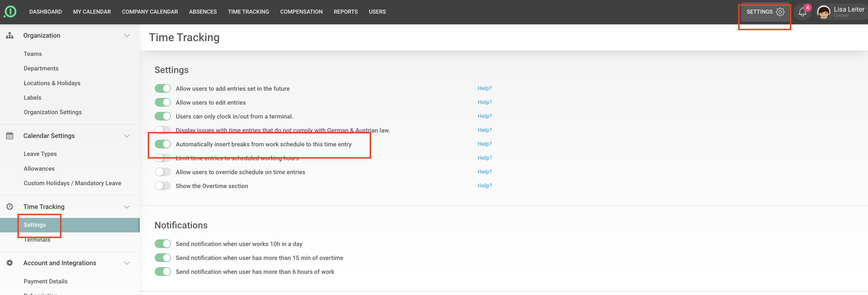The width and height of the screenshot is (868, 295).
Task: Click the Organization hierarchy icon
Action: click(10, 36)
